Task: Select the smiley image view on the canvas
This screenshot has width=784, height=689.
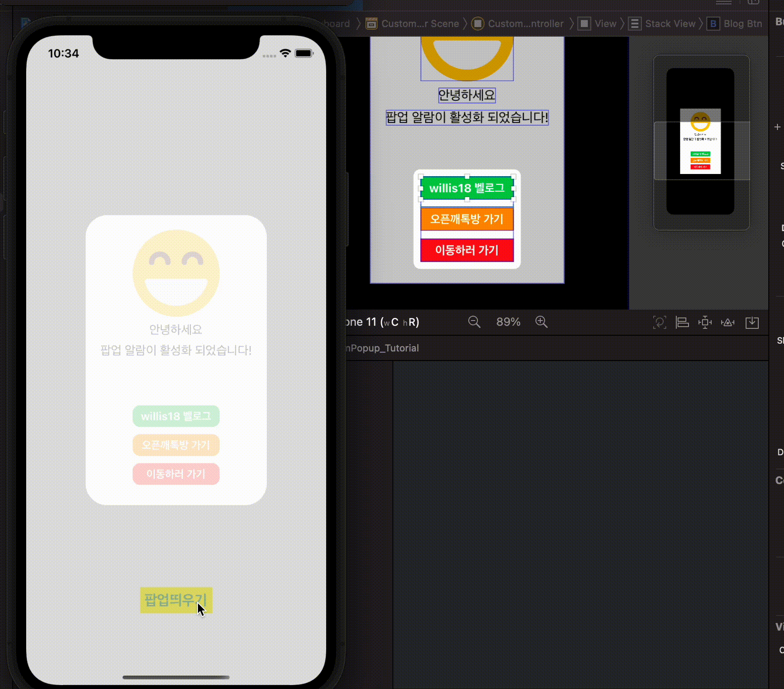Action: [467, 58]
